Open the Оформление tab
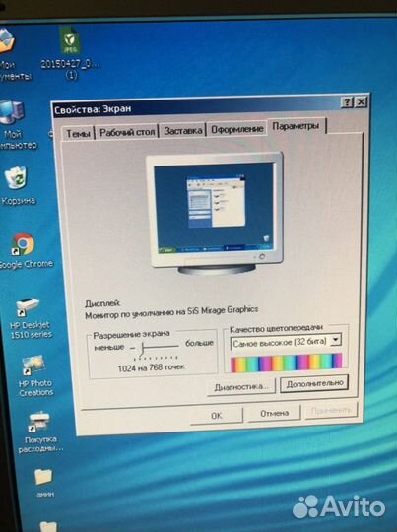 pos(236,129)
